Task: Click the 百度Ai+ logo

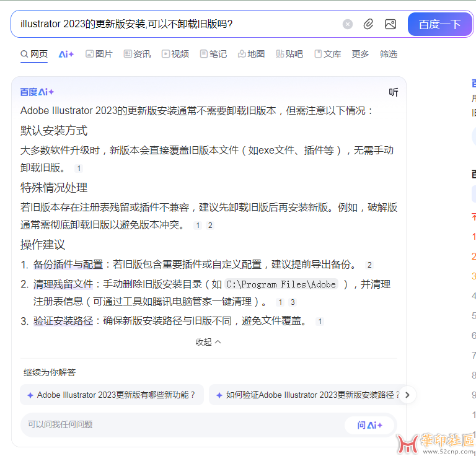Action: pyautogui.click(x=37, y=92)
